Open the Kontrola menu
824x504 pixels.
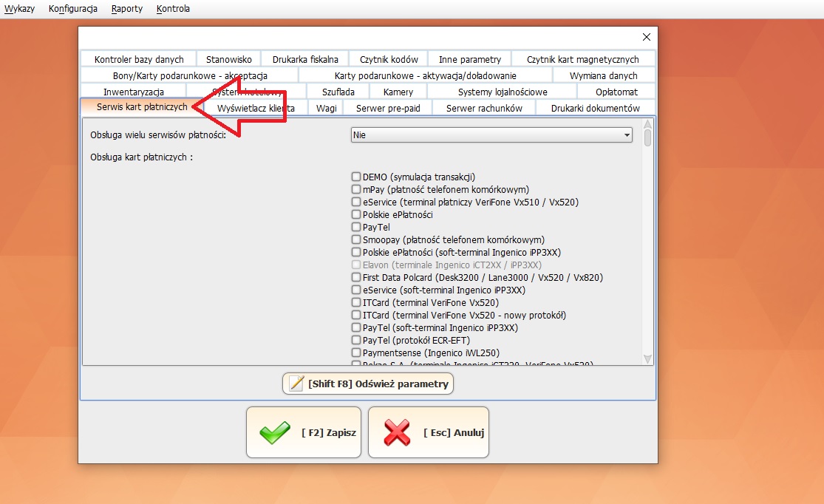173,8
